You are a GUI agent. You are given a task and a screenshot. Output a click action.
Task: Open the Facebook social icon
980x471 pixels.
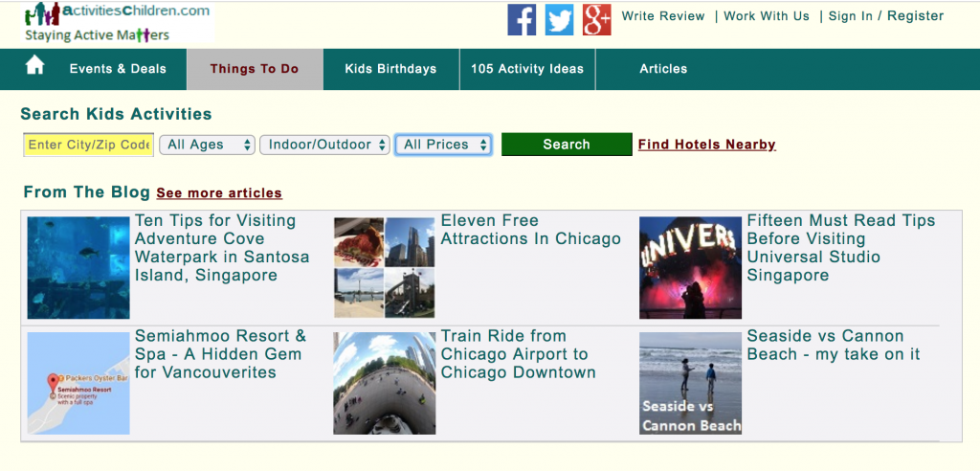(522, 19)
